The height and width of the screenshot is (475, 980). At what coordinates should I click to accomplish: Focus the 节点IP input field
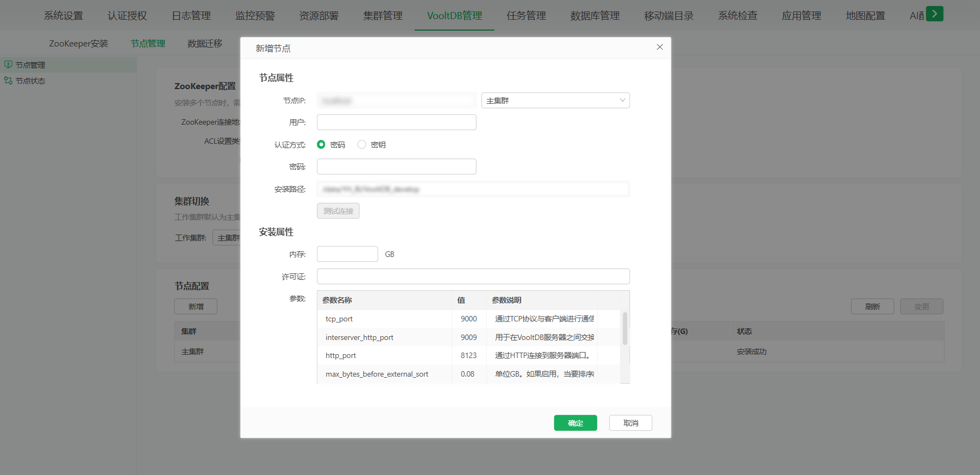pyautogui.click(x=397, y=101)
